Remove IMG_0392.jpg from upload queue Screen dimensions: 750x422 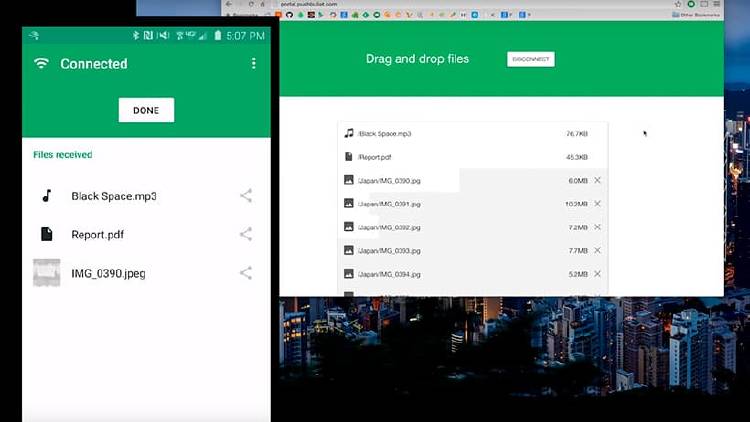pyautogui.click(x=597, y=227)
